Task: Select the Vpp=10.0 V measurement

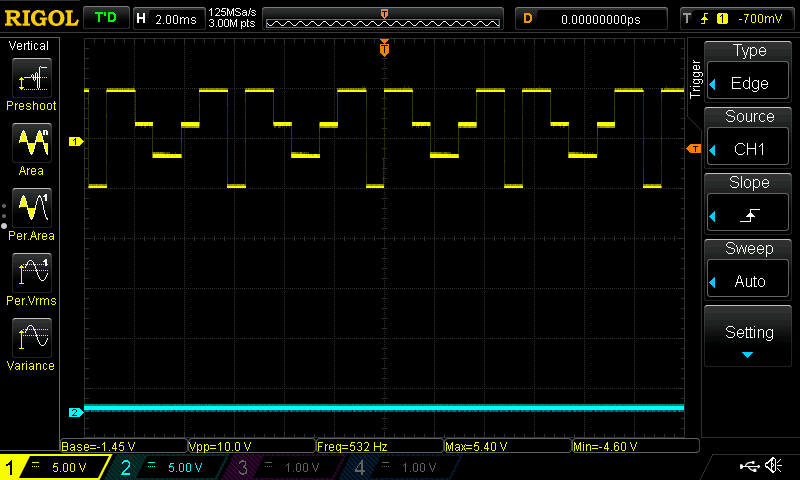Action: click(x=252, y=446)
